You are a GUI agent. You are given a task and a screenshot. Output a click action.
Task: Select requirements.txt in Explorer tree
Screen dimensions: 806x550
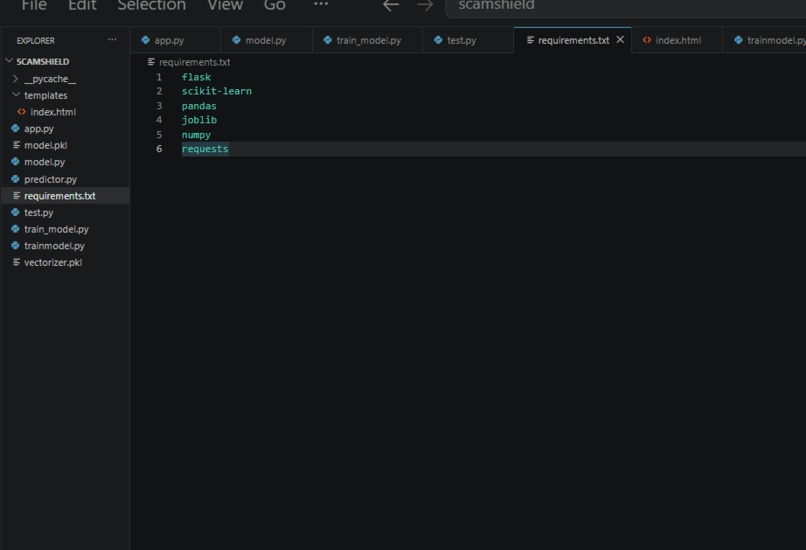point(65,196)
